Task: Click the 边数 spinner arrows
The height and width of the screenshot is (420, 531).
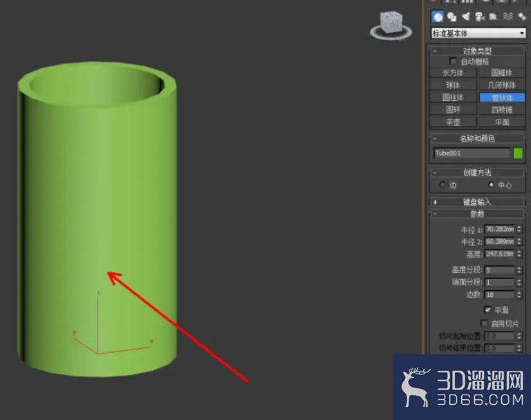Action: tap(519, 295)
